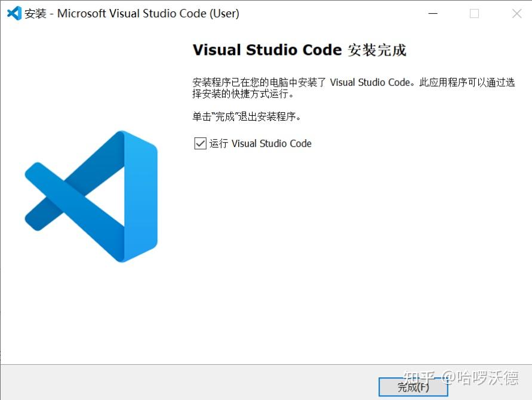Select the checkmark inside the run checkbox
Viewport: 532px width, 400px height.
[200, 143]
